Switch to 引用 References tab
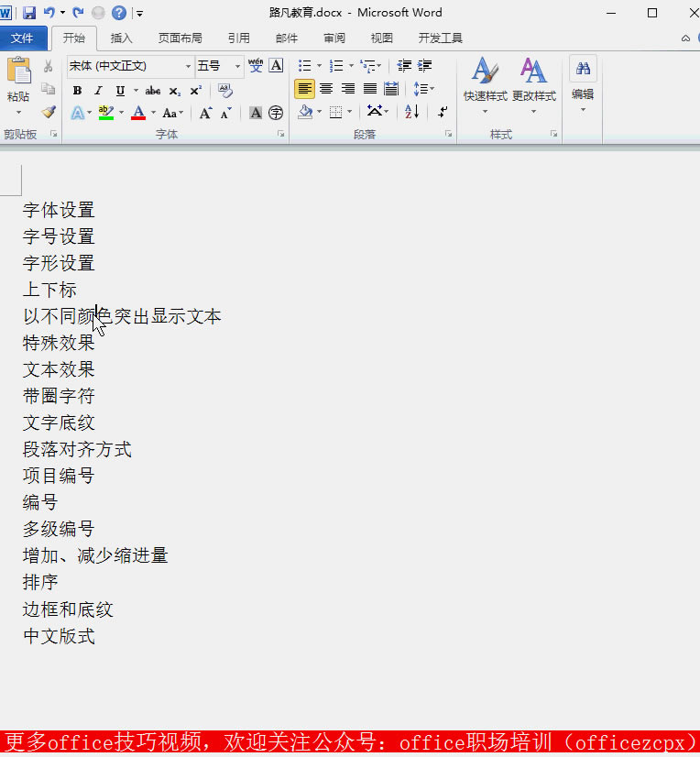Screen dimensions: 700x757 click(239, 38)
